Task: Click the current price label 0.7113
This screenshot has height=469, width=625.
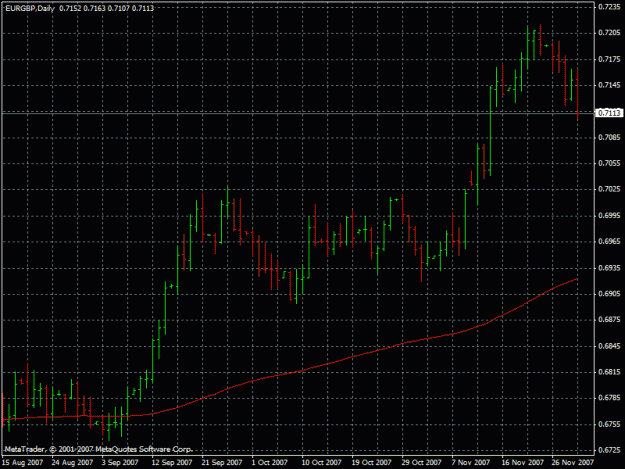Action: [x=610, y=113]
